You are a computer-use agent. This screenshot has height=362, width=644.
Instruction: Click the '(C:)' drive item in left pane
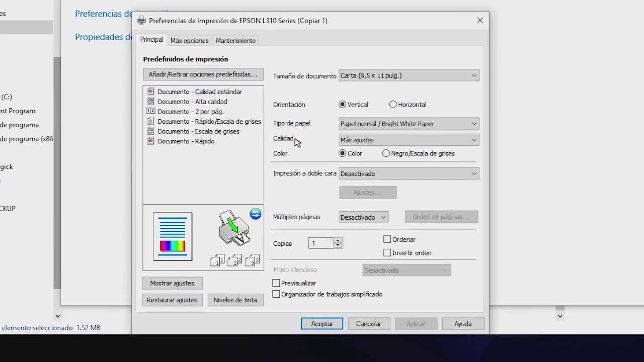click(7, 97)
